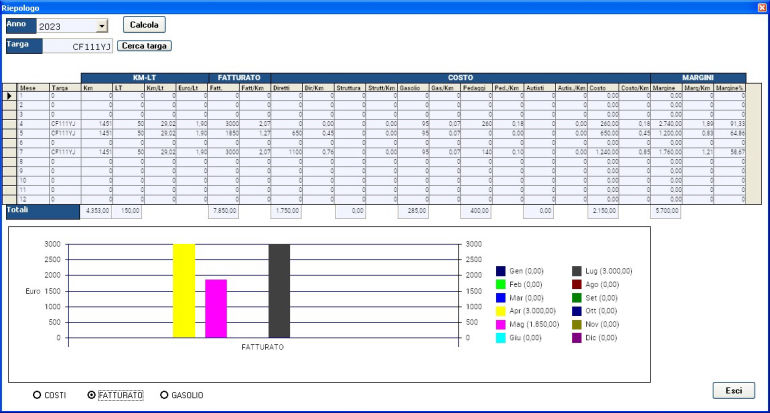Close the Riepologo window
This screenshot has height=413, width=770.
(x=762, y=7)
